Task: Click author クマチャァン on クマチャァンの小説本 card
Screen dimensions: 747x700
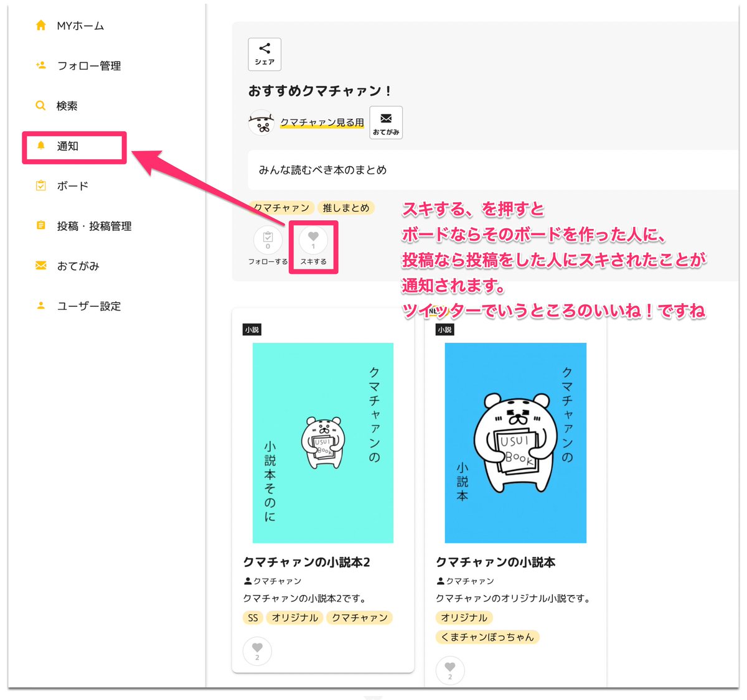Action: (466, 581)
